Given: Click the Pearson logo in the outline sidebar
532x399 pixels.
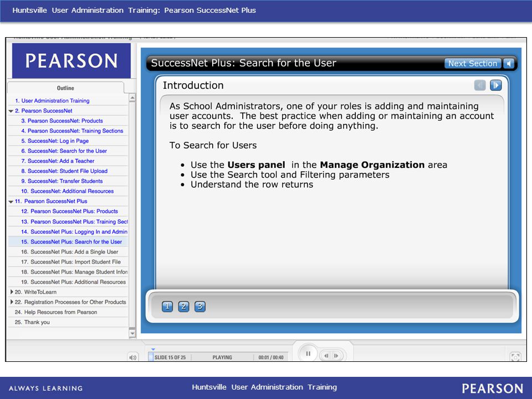Looking at the screenshot, I should point(71,61).
